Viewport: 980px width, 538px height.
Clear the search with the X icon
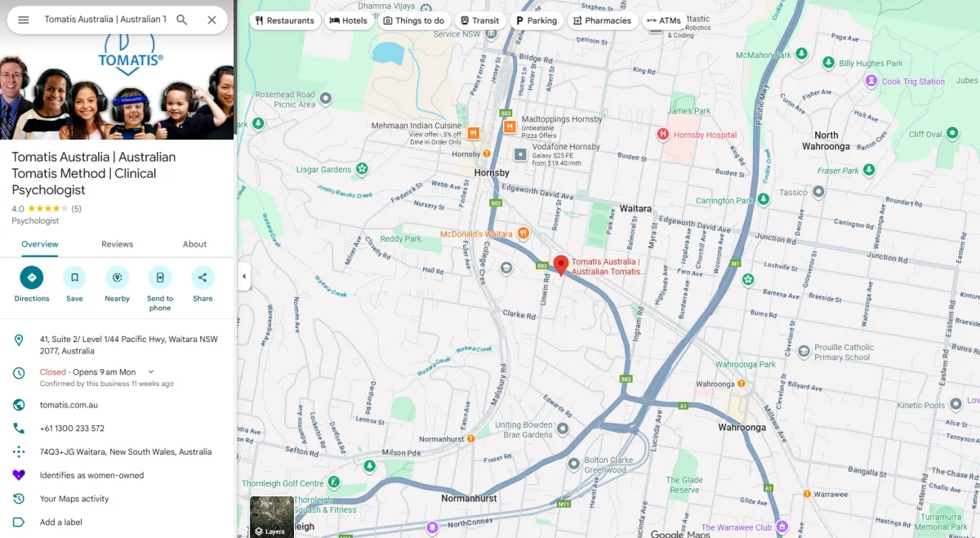tap(212, 20)
